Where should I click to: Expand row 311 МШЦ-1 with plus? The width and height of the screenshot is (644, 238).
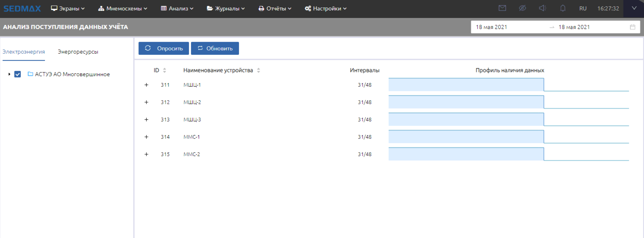coord(146,85)
